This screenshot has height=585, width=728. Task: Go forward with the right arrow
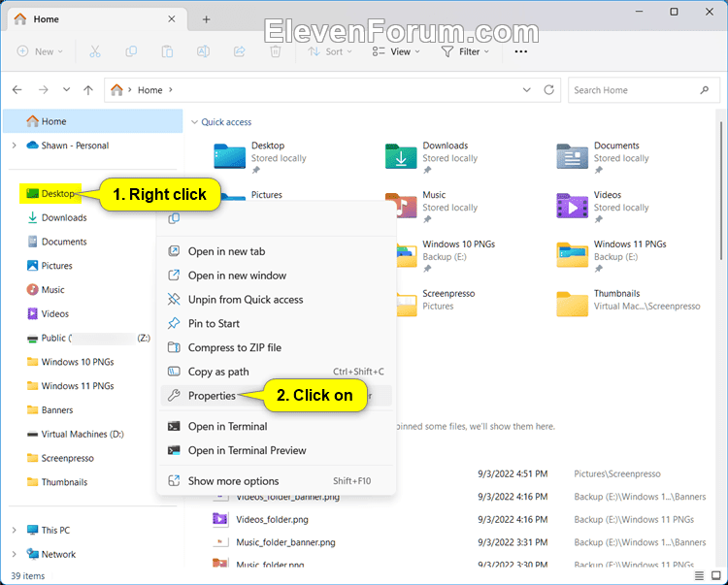(x=43, y=89)
